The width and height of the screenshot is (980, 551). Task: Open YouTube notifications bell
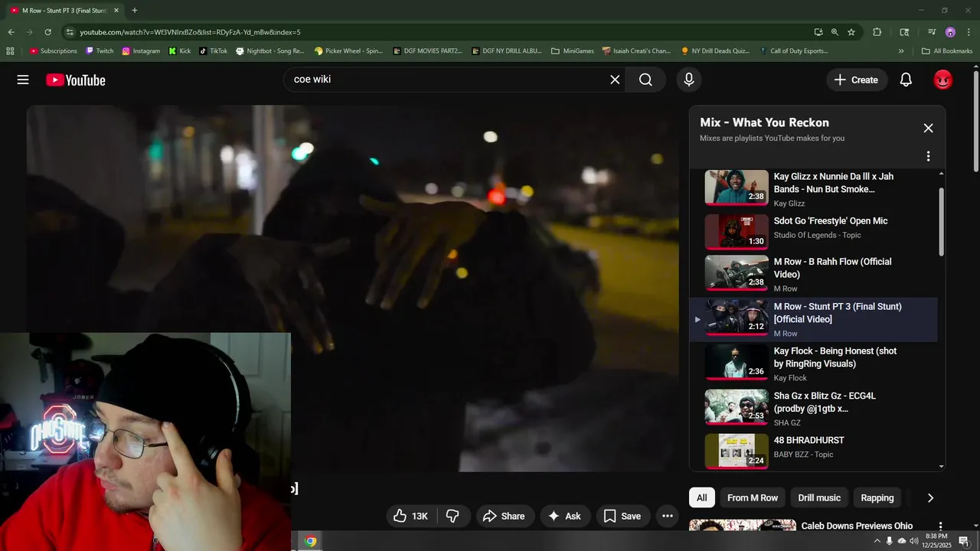[x=906, y=80]
